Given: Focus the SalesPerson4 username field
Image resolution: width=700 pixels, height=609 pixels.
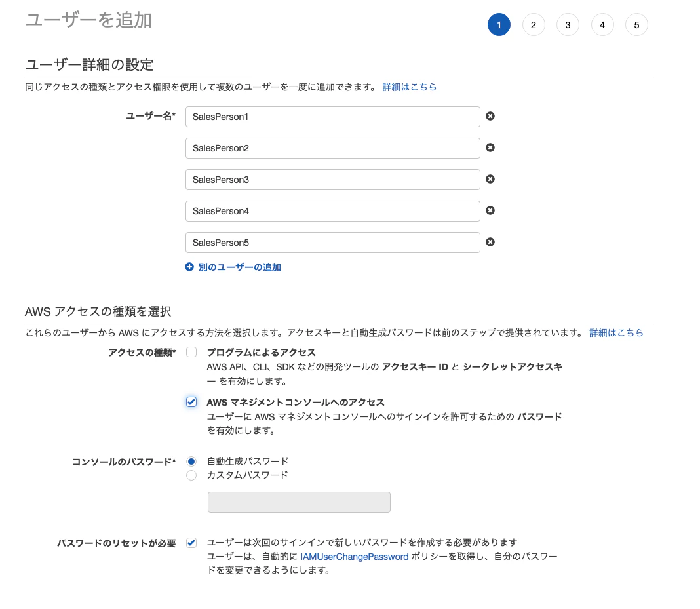Looking at the screenshot, I should coord(333,211).
